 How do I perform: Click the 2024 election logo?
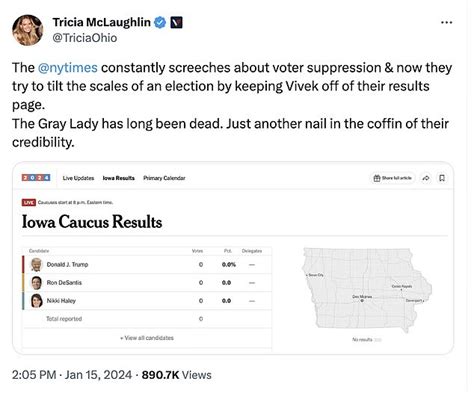(x=36, y=178)
